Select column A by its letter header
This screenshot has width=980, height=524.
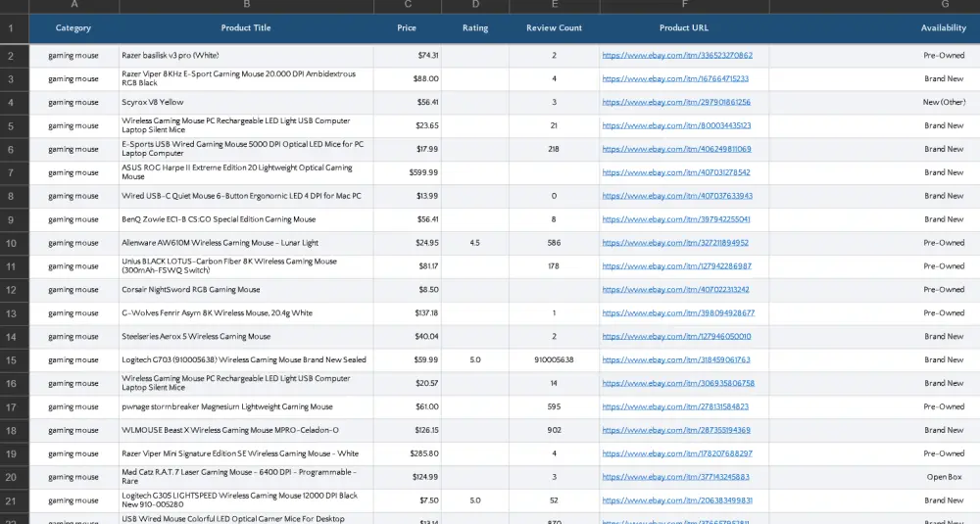(73, 5)
